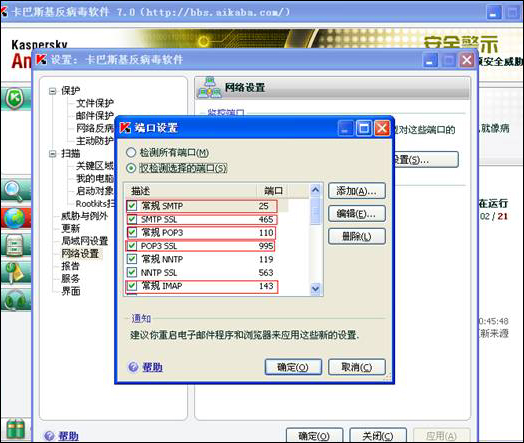Select 文件保护 in settings tree
524x443 pixels.
coord(95,103)
